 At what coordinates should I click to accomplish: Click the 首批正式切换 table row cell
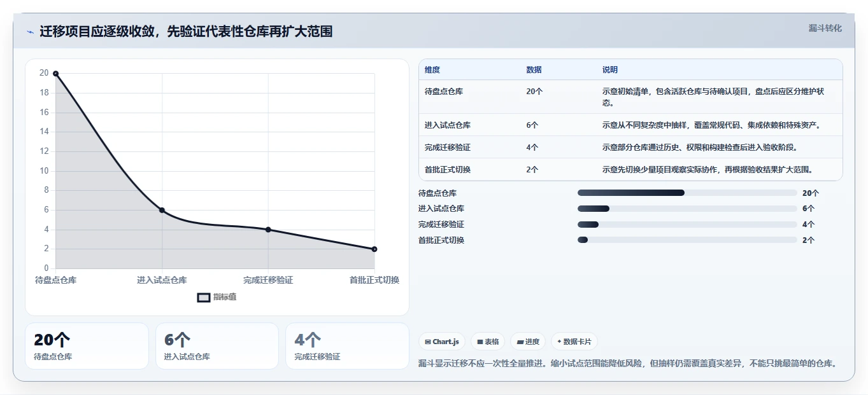tap(448, 170)
